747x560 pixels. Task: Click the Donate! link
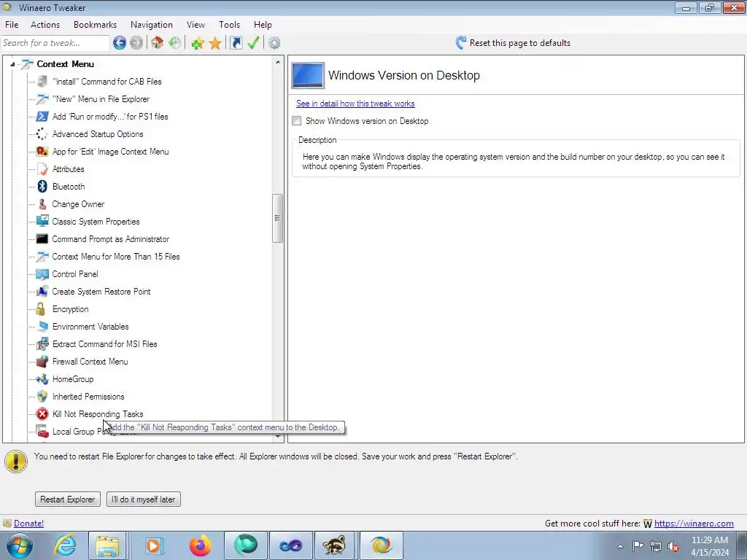click(x=28, y=524)
